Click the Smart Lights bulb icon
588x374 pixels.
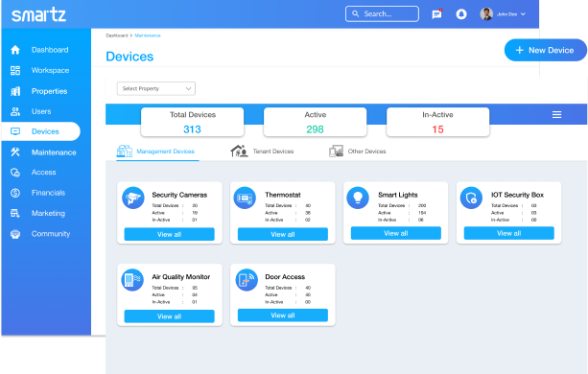pos(358,198)
